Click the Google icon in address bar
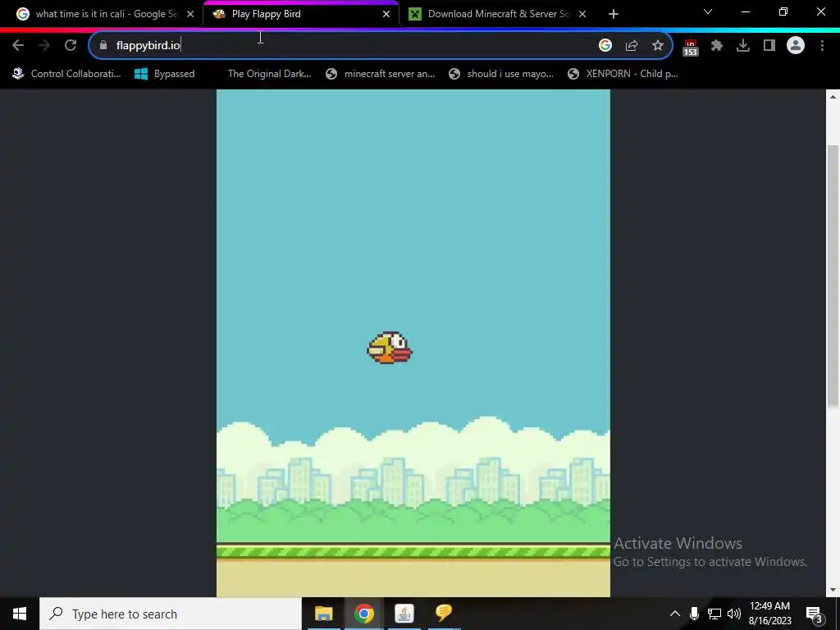This screenshot has width=840, height=630. tap(605, 46)
